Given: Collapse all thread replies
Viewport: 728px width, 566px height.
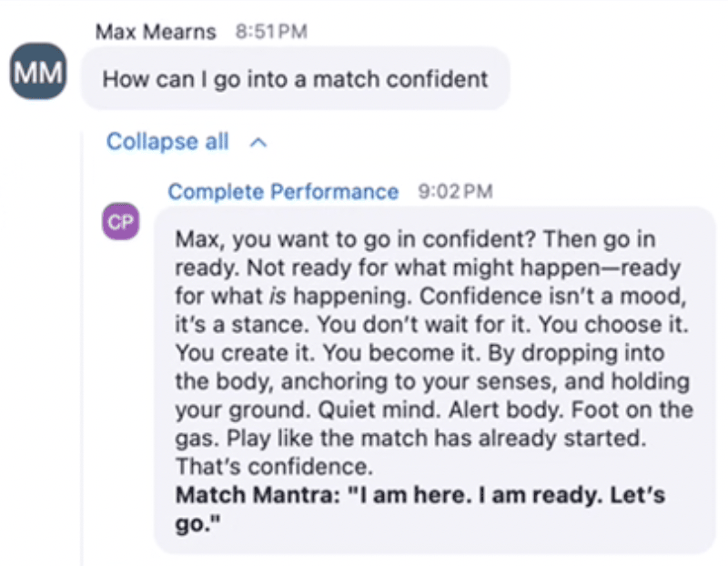Looking at the screenshot, I should [x=167, y=141].
